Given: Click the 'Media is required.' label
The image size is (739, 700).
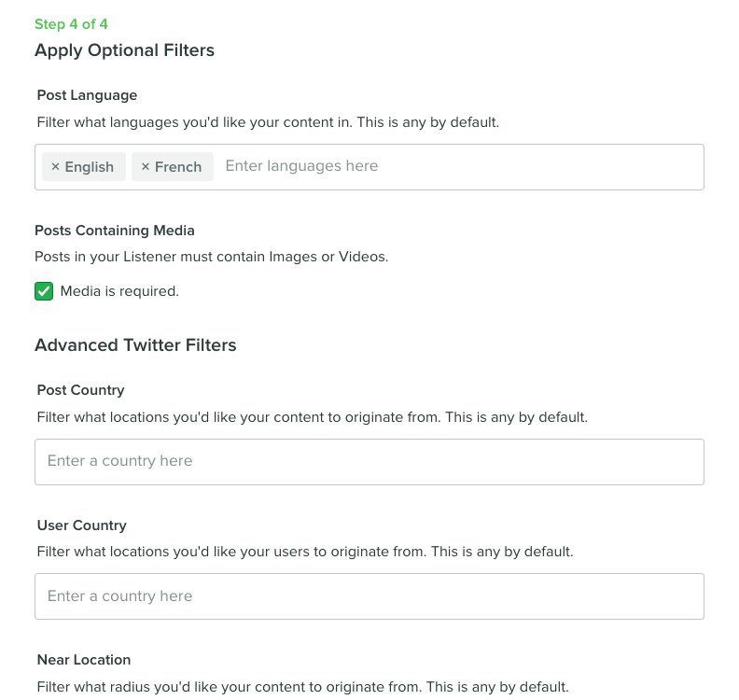Looking at the screenshot, I should pos(119,291).
